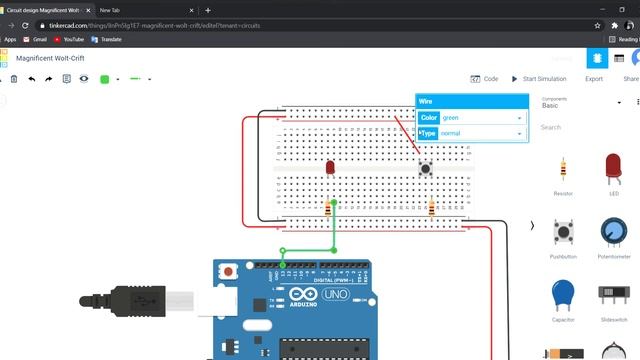The height and width of the screenshot is (360, 640).
Task: Close the New Tab tab
Action: coord(191,10)
